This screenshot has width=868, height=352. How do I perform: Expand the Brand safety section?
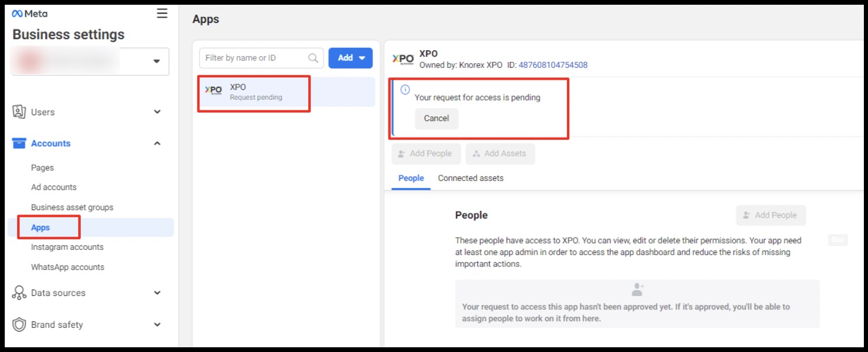click(x=157, y=324)
